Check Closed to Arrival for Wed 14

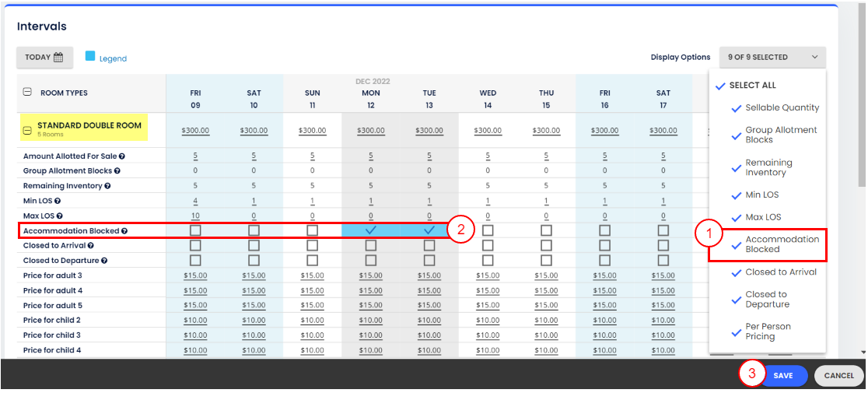(x=488, y=245)
